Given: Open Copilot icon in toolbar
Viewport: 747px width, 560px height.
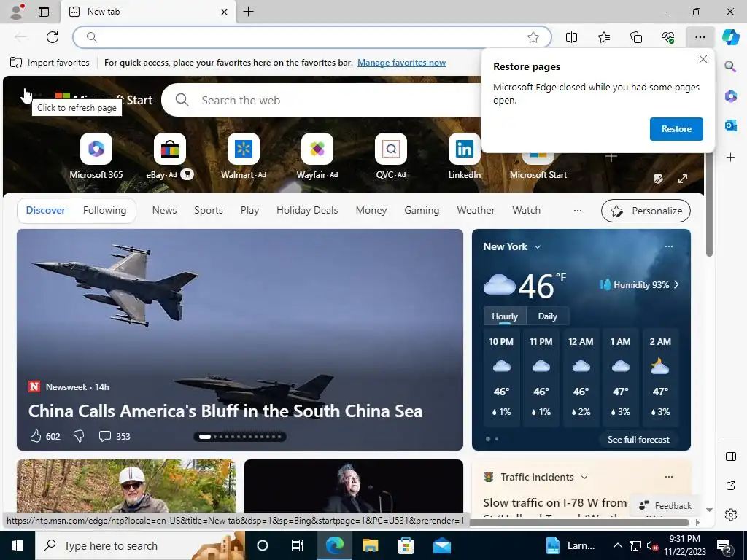Looking at the screenshot, I should coord(730,37).
